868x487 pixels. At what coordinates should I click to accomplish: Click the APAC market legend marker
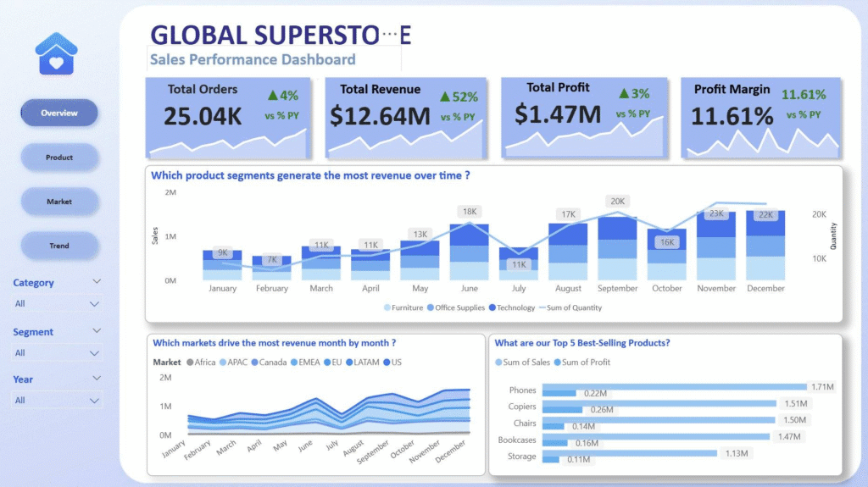click(223, 362)
